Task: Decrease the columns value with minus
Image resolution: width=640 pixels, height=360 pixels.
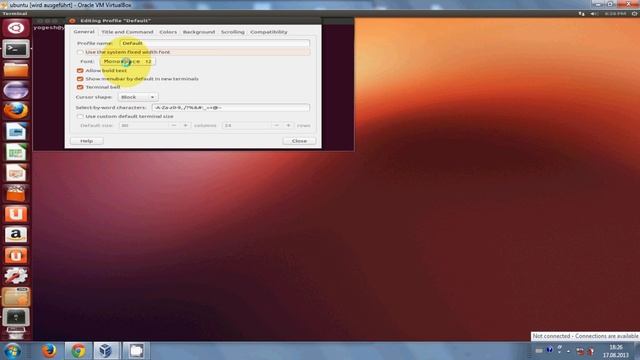Action: point(174,126)
